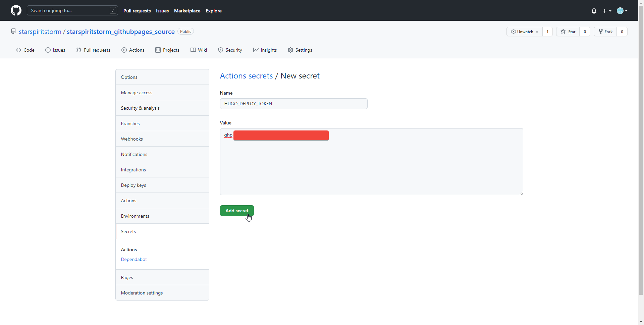Open the Projects tab
644x325 pixels.
[x=167, y=50]
